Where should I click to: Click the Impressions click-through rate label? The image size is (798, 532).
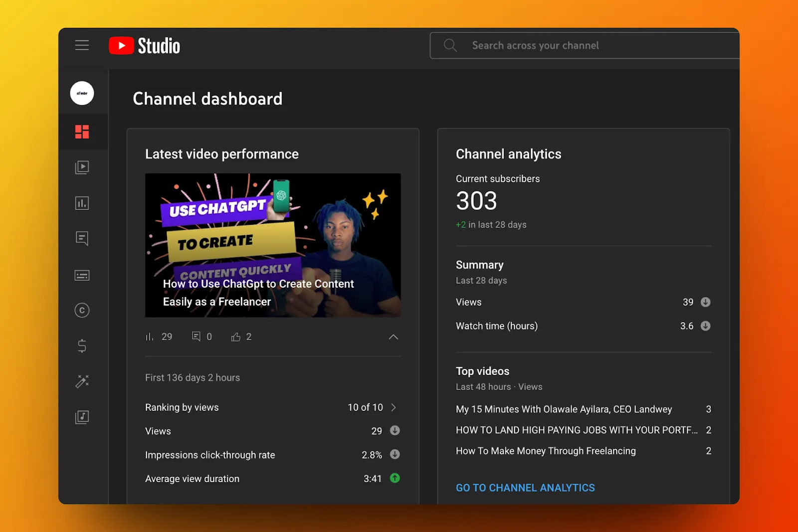(210, 455)
